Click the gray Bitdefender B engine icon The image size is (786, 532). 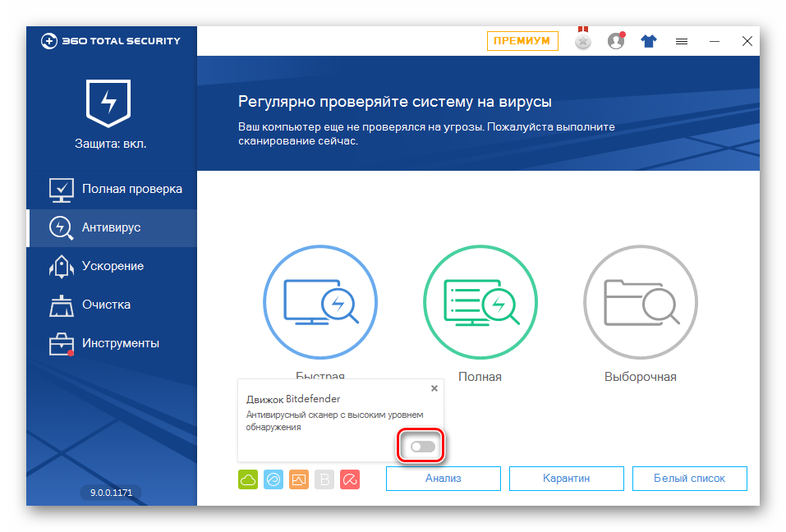point(324,479)
